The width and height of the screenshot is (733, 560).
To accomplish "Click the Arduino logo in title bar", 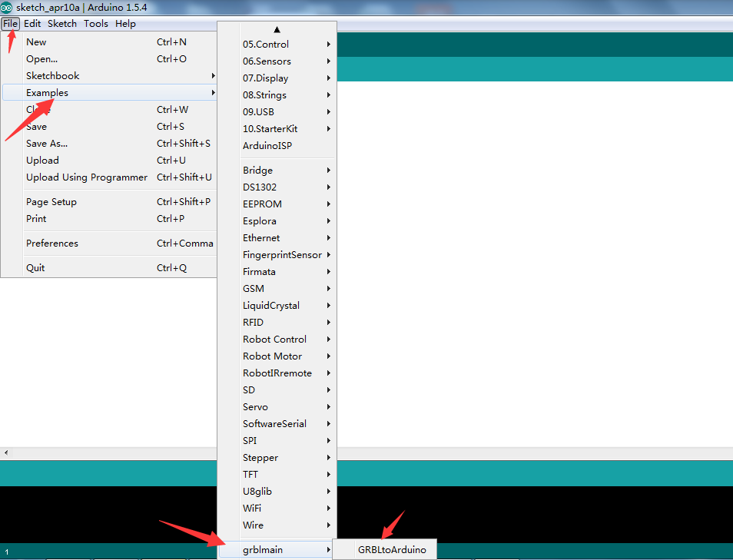I will click(7, 8).
